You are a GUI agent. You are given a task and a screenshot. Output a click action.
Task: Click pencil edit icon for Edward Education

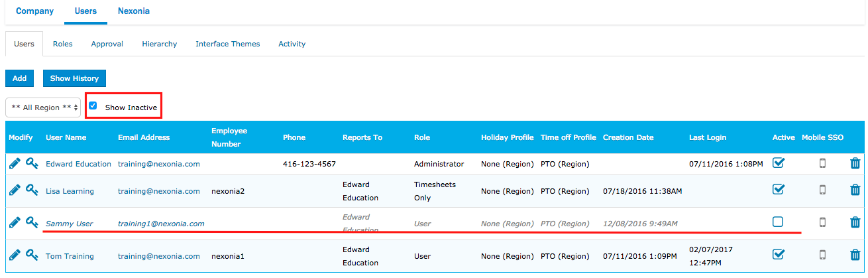click(x=15, y=163)
